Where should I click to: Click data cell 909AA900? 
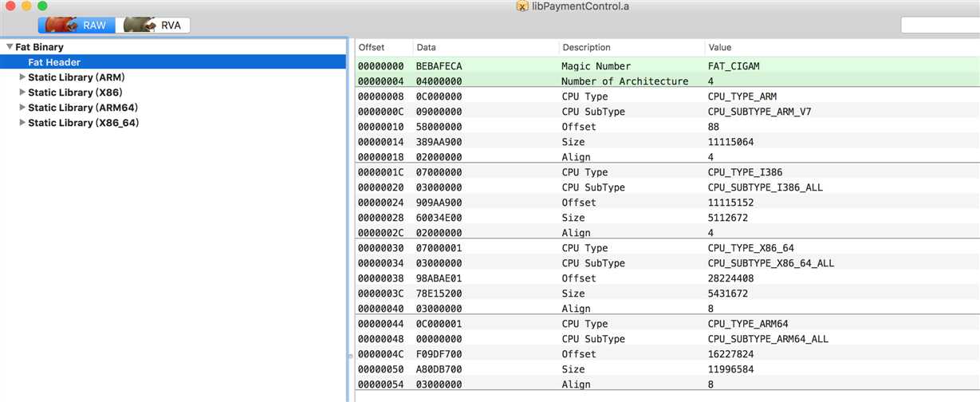pyautogui.click(x=439, y=203)
